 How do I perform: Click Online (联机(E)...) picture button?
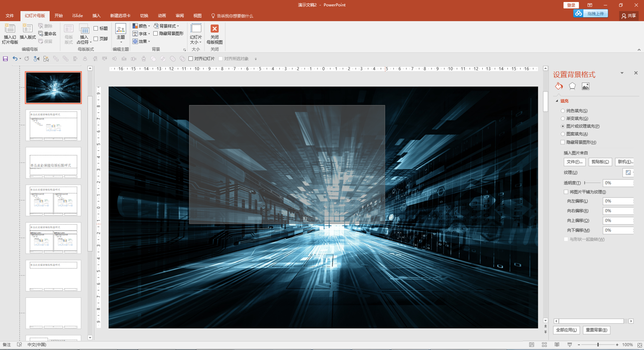(x=625, y=162)
